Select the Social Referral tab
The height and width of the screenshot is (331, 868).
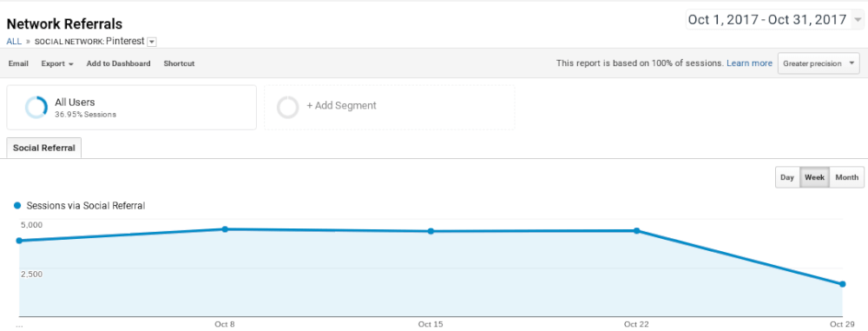tap(44, 148)
